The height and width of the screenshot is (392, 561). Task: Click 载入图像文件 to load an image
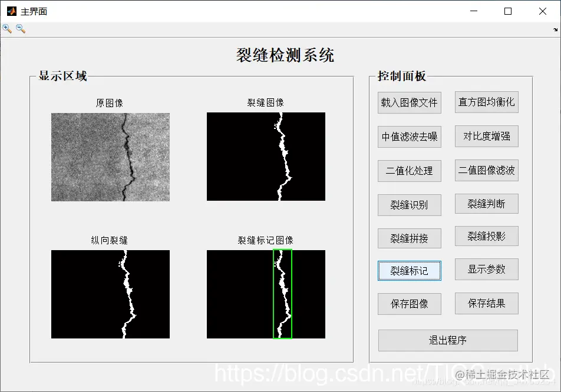coord(409,102)
